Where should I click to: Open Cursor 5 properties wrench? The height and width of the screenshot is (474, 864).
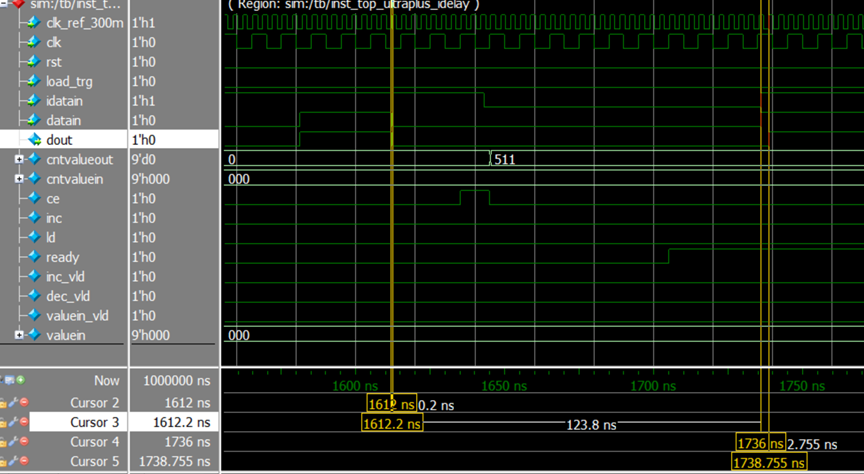(13, 461)
